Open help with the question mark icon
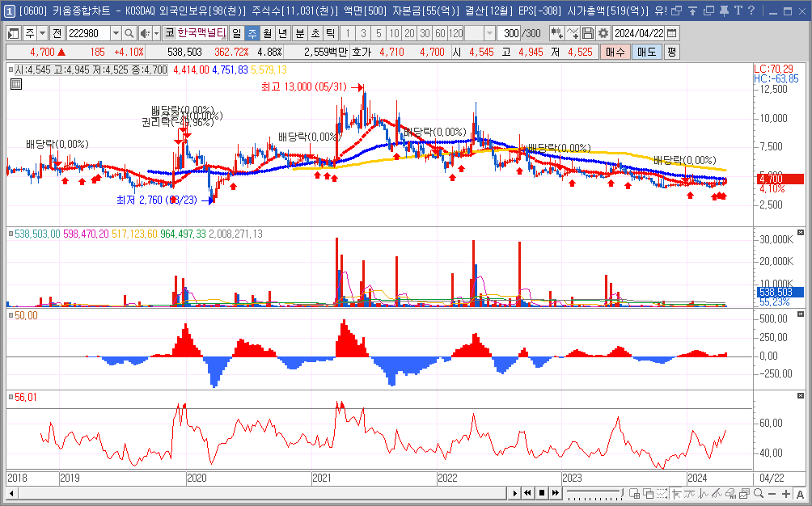Viewport: 812px width, 506px height. (751, 11)
